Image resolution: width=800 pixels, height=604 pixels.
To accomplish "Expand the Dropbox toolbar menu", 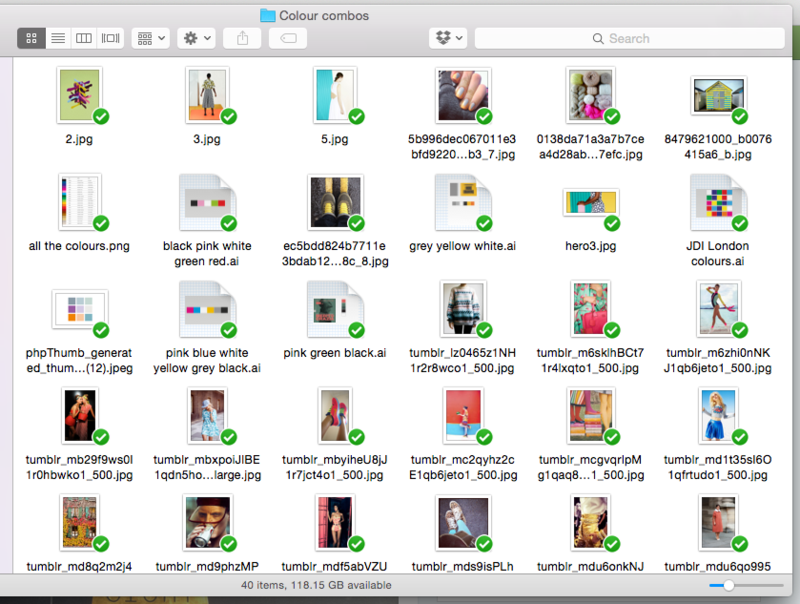I will pyautogui.click(x=447, y=38).
